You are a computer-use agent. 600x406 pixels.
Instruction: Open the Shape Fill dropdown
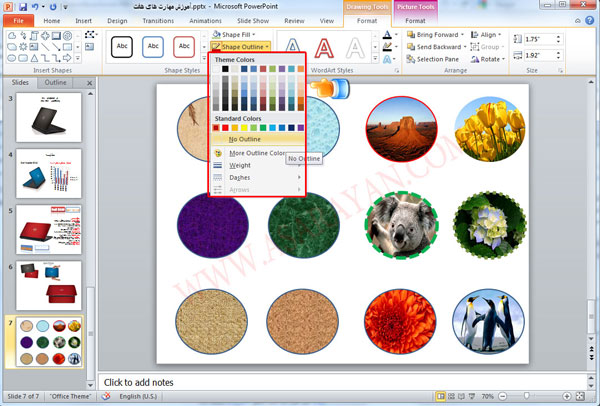point(235,35)
